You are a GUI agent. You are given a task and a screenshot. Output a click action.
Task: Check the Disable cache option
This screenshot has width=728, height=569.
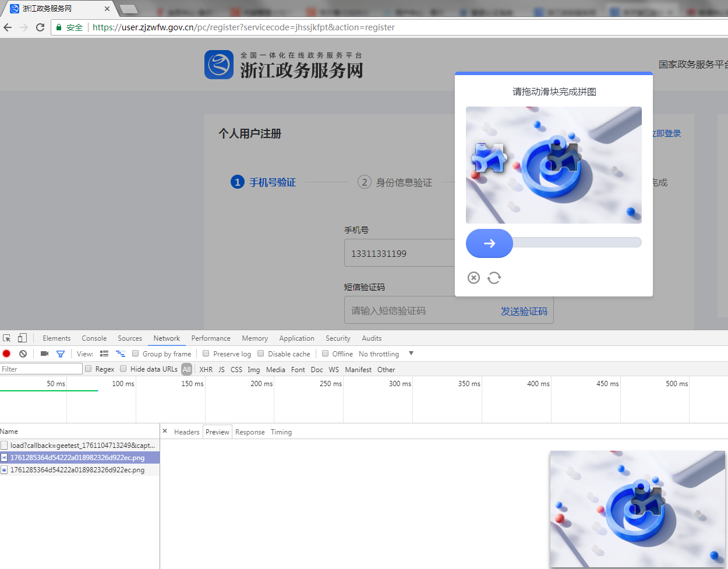point(260,354)
